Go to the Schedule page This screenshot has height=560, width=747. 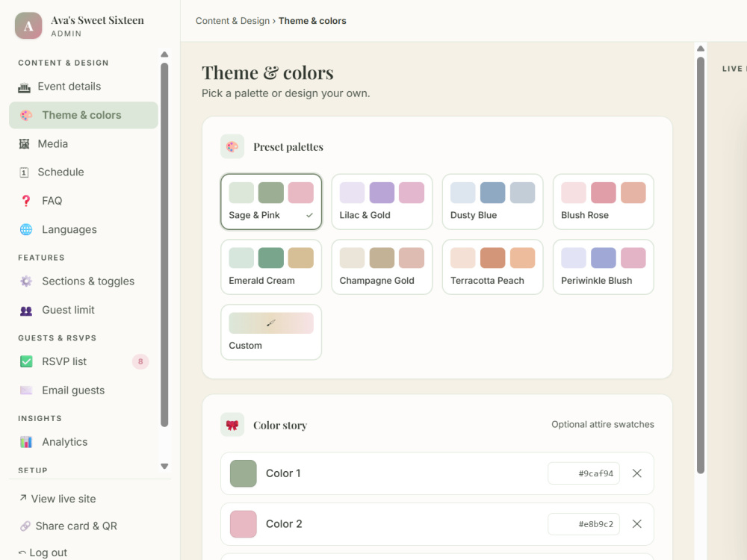(84, 172)
